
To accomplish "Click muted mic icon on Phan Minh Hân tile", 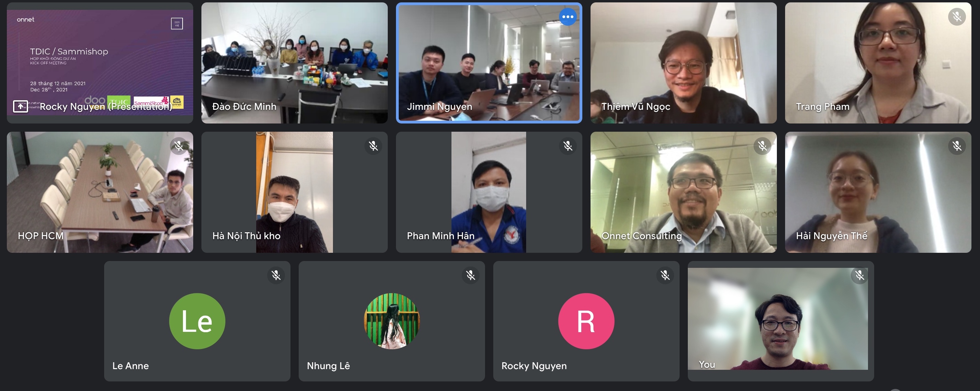I will tap(568, 146).
